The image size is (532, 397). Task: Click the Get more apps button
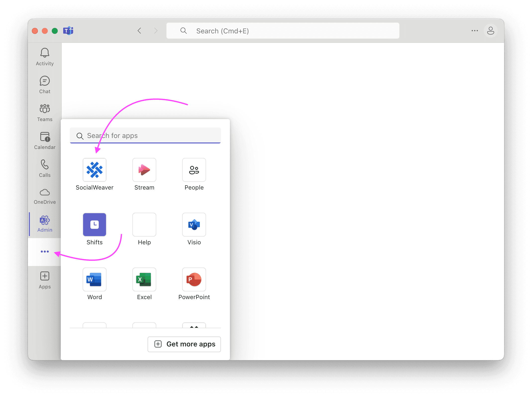[184, 344]
